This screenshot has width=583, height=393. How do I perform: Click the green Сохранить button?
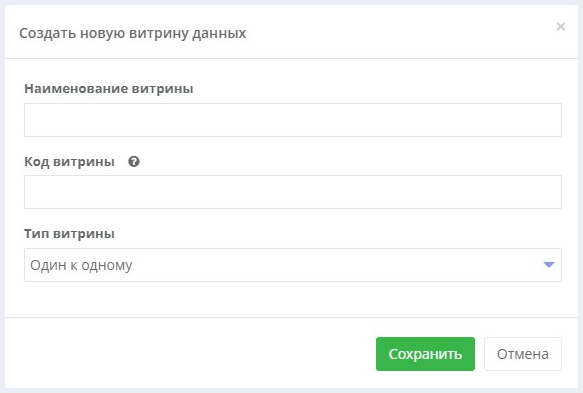coord(425,354)
